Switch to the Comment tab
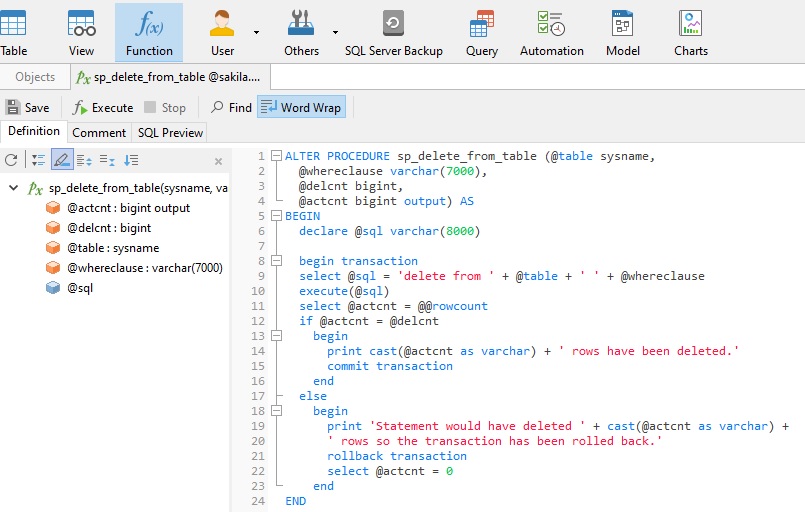Image resolution: width=805 pixels, height=512 pixels. click(x=99, y=132)
